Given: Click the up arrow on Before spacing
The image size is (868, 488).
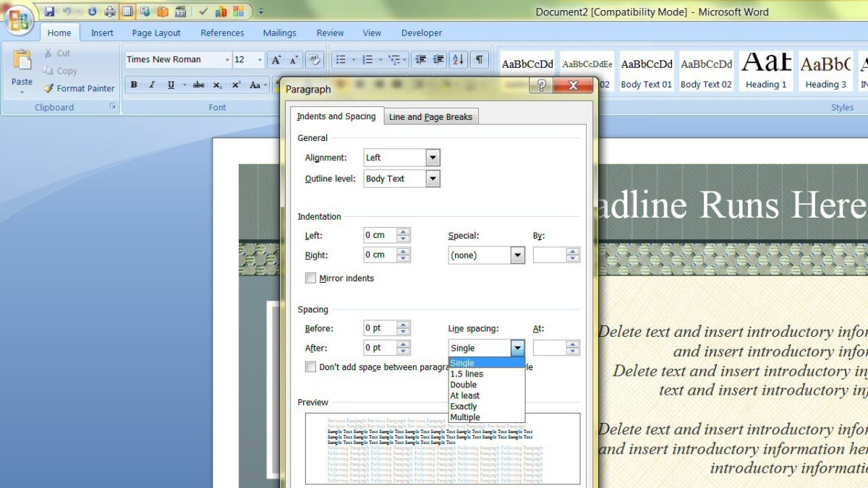Looking at the screenshot, I should click(x=402, y=324).
